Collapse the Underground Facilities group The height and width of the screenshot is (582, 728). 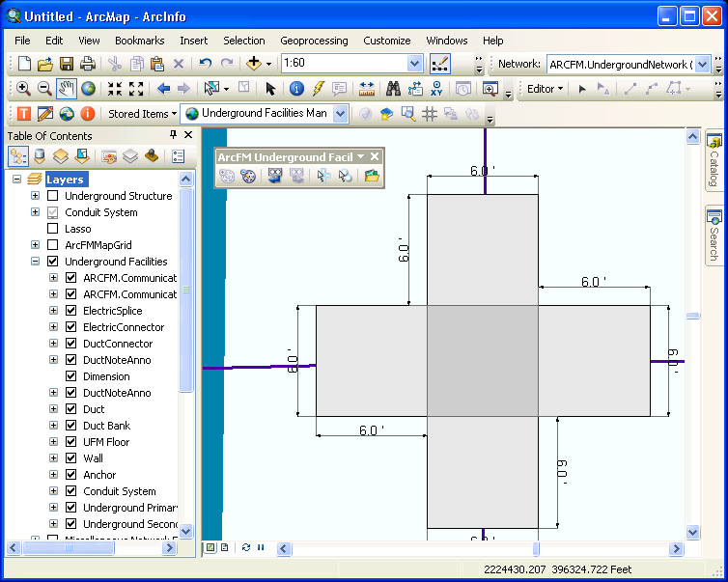point(36,262)
